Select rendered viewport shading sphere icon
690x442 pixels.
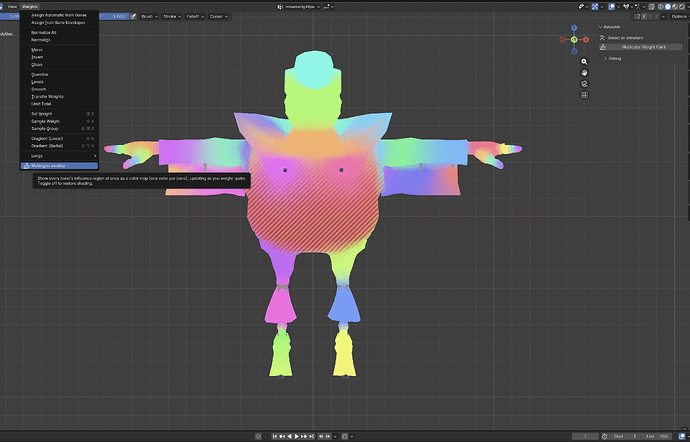pyautogui.click(x=682, y=7)
